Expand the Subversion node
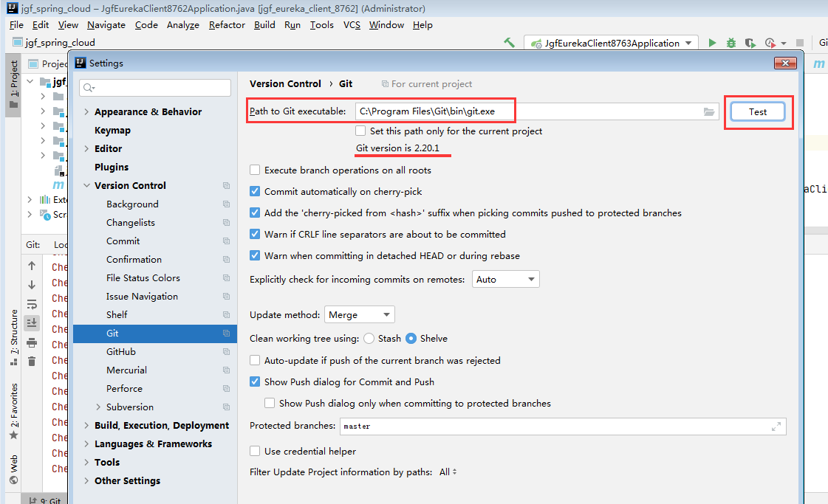Viewport: 828px width, 504px height. pyautogui.click(x=98, y=407)
